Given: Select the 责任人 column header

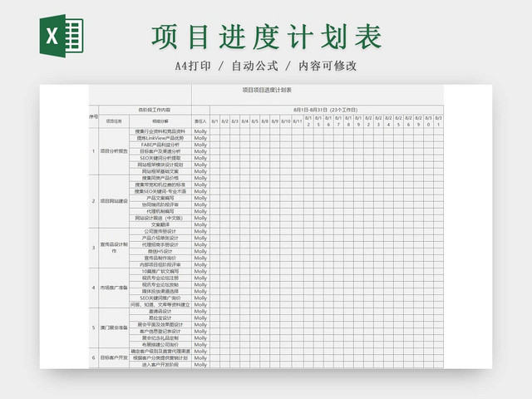Looking at the screenshot, I should pos(200,121).
